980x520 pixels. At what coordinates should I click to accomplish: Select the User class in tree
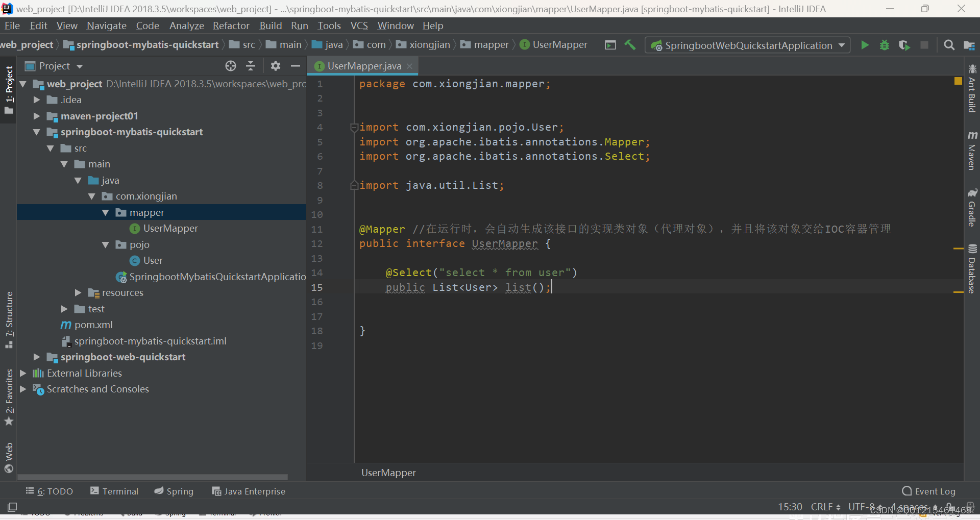[153, 261]
